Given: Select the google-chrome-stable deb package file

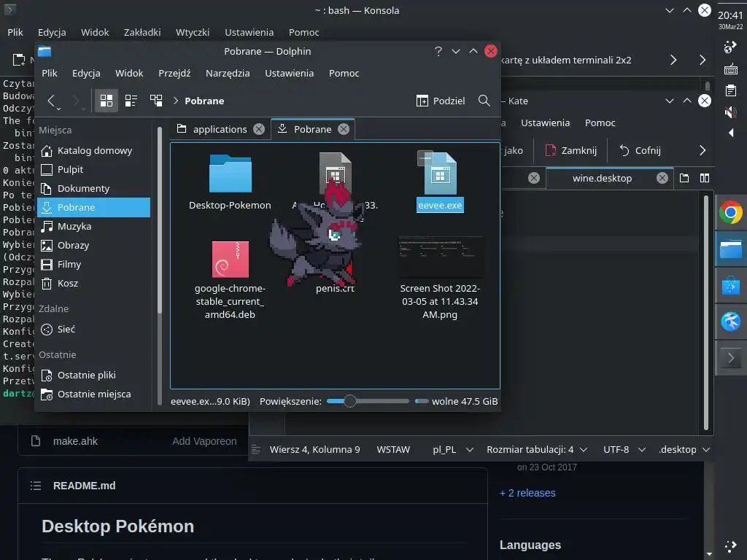Looking at the screenshot, I should click(230, 279).
